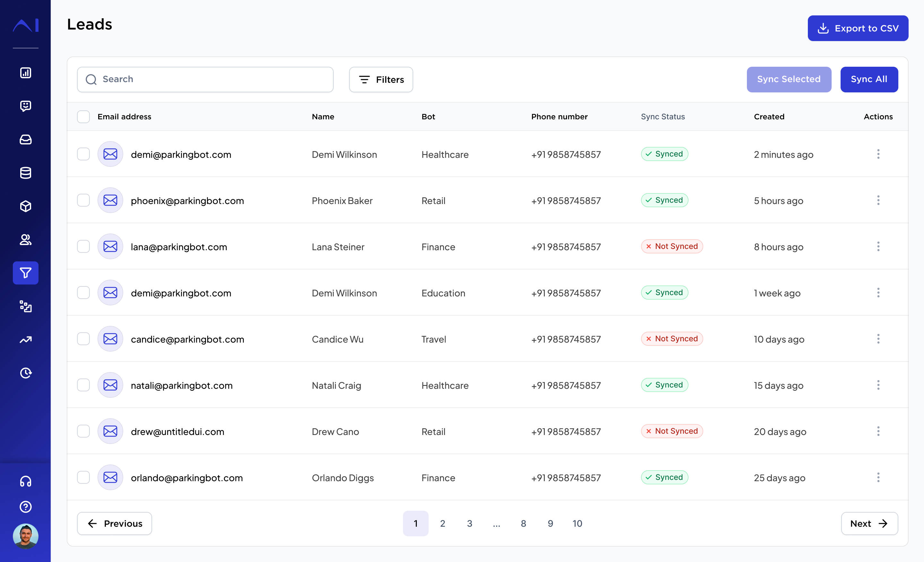Open the headphones support icon
924x562 pixels.
coord(25,481)
